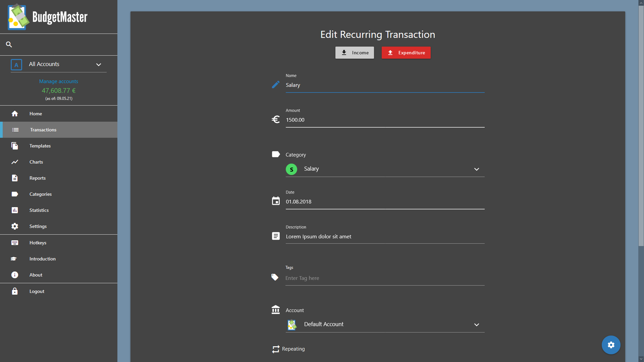
Task: Open Introduction in the sidebar
Action: (59, 259)
